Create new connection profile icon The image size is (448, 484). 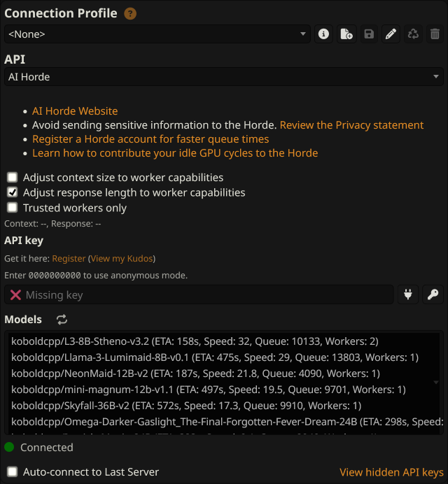[346, 34]
